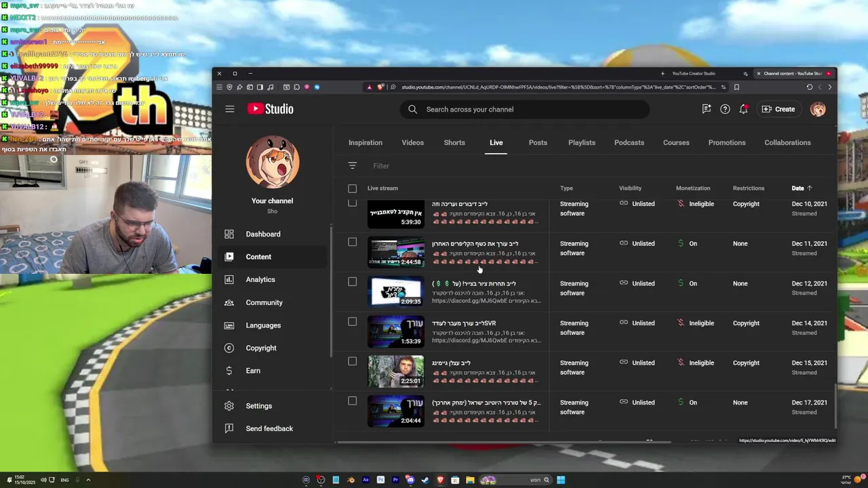
Task: Select the Dec 15, 2021 stream checkbox
Action: click(x=352, y=361)
